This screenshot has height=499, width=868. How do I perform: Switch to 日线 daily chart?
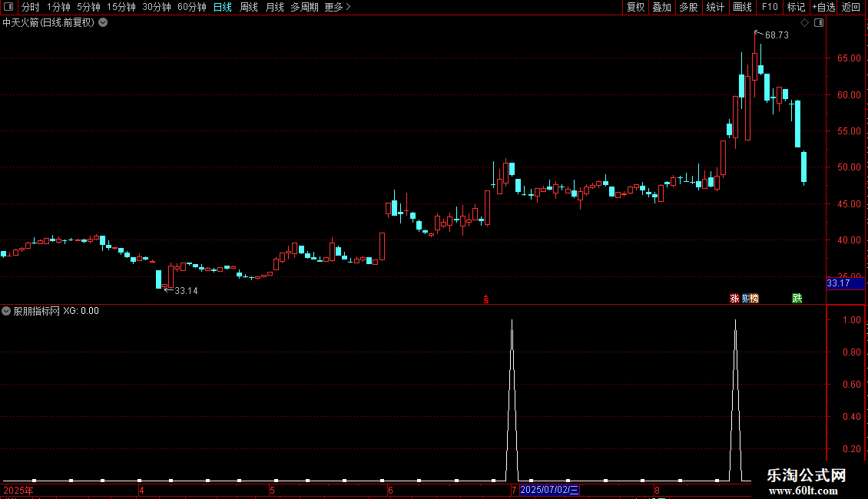point(223,7)
